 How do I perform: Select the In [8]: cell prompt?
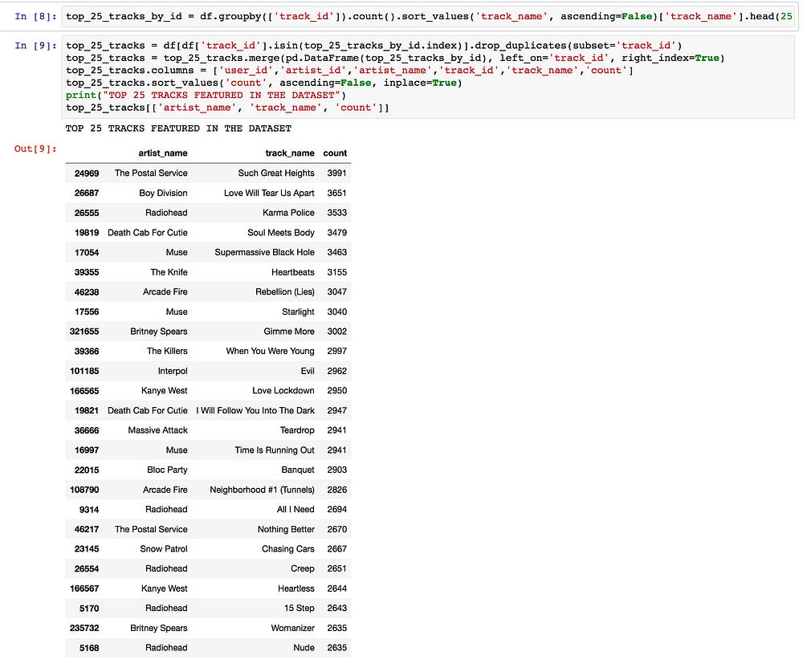click(35, 16)
